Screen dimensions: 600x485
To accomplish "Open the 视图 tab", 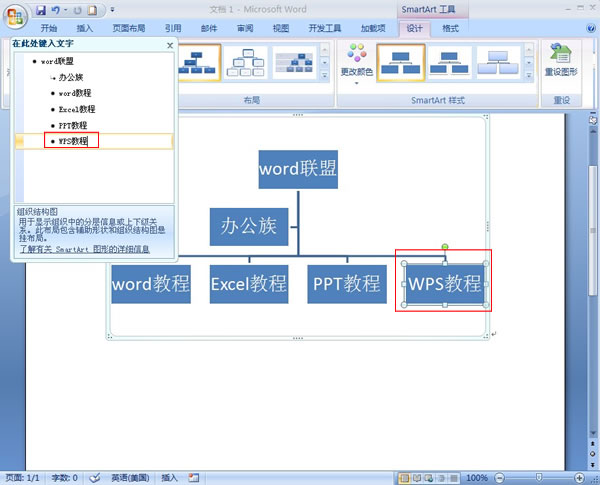I will pos(280,28).
